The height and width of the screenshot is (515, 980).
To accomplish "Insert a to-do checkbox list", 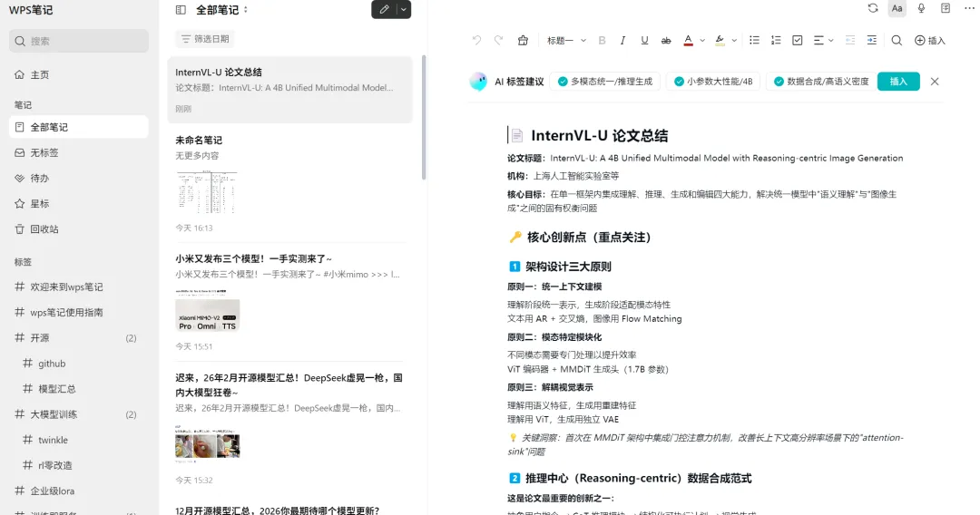I will click(x=798, y=41).
